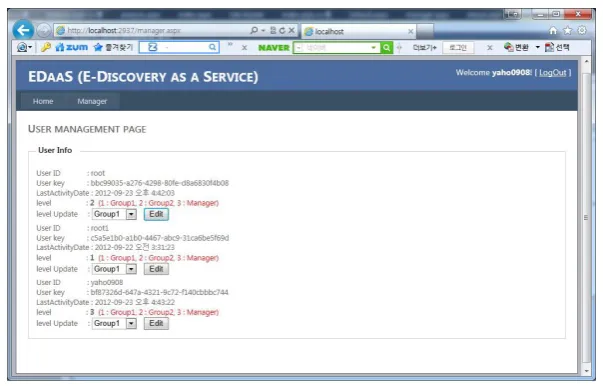
Task: Click the NAVER search input field
Action: tap(336, 48)
